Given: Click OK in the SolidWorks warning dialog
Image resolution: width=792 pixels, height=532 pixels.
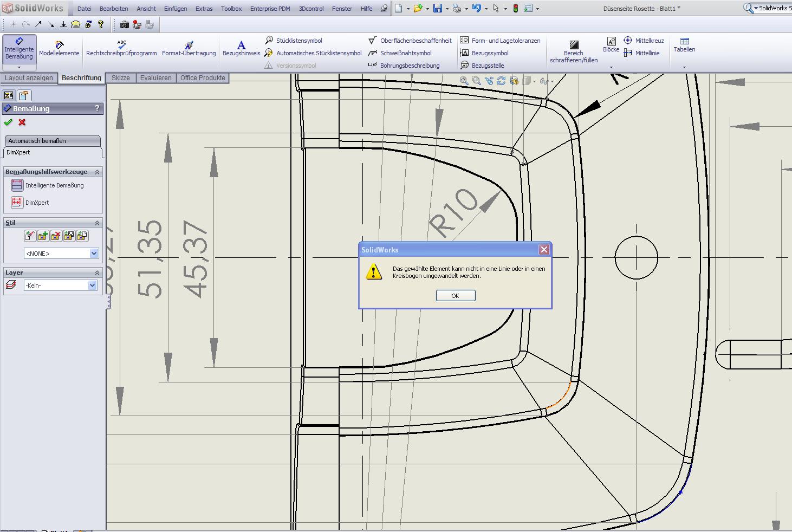Looking at the screenshot, I should (x=456, y=295).
